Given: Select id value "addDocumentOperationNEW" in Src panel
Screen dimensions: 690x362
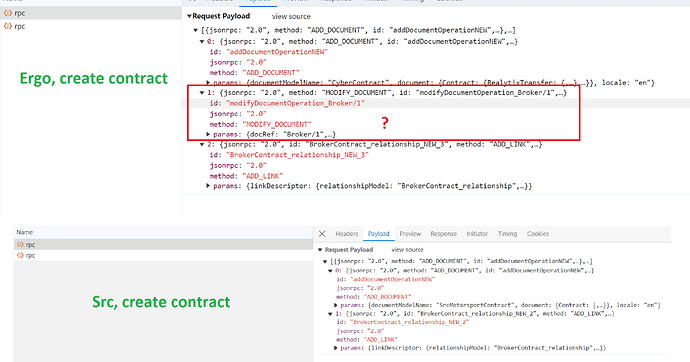Looking at the screenshot, I should click(x=392, y=279).
